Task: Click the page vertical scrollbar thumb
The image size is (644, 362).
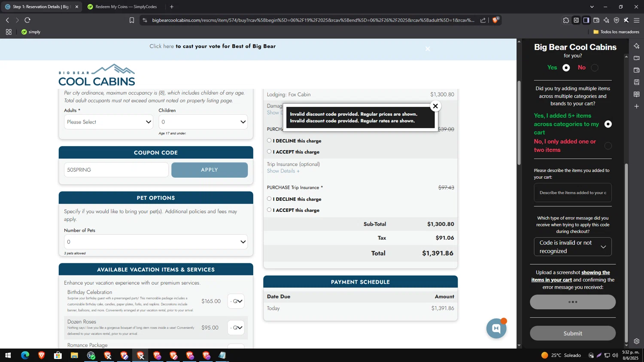Action: tap(519, 123)
